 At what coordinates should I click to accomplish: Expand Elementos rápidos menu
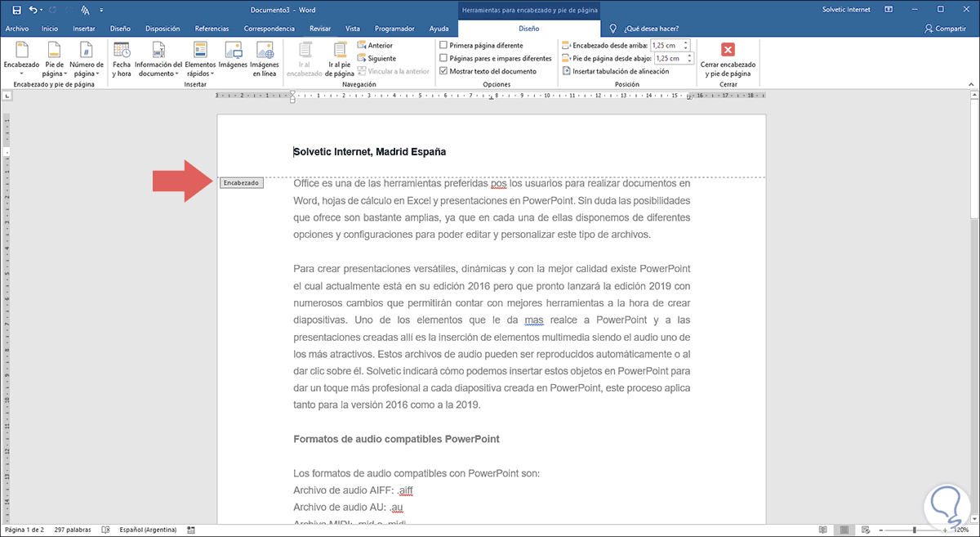[200, 59]
